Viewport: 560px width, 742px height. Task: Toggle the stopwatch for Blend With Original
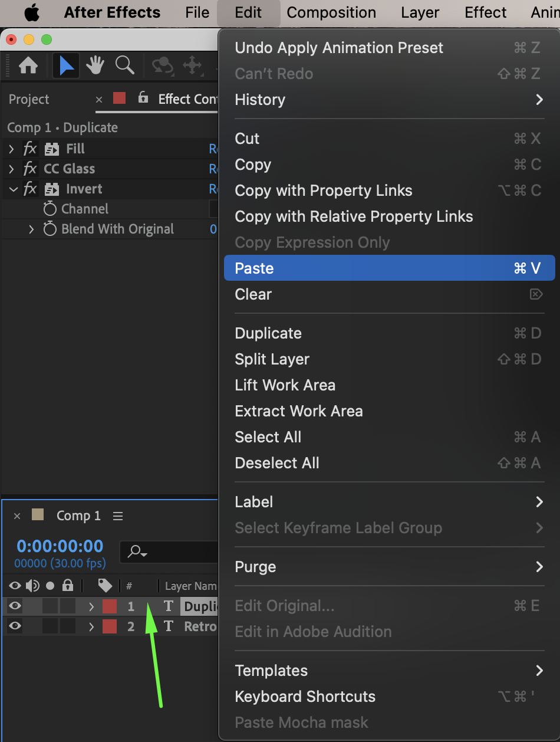click(x=50, y=229)
